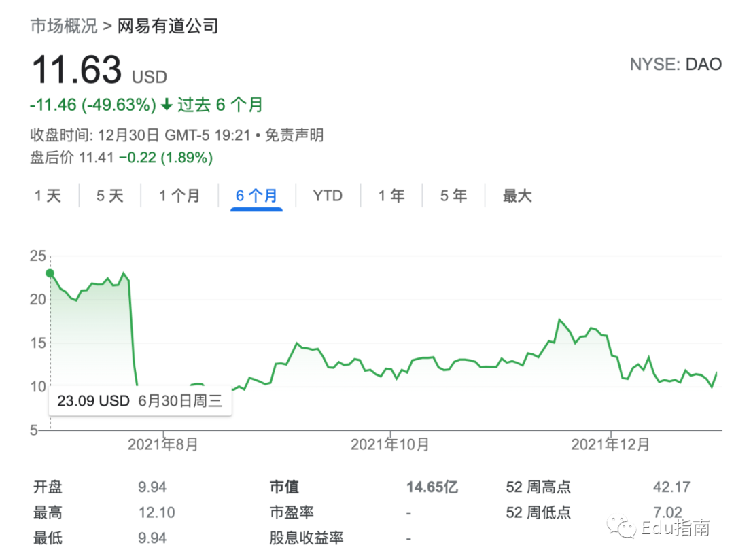Image resolution: width=734 pixels, height=560 pixels.
Task: Click the 收盘时间 12月30日 timestamp text
Action: (141, 135)
